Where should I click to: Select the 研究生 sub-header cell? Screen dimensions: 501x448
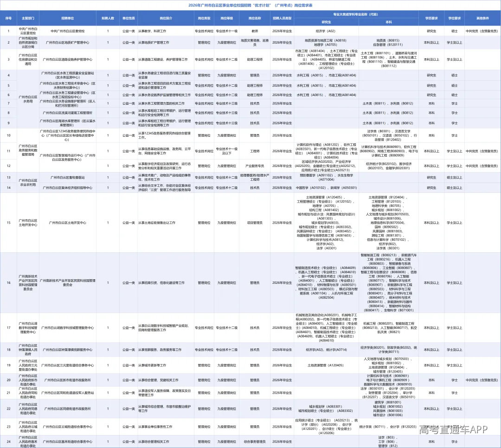326,22
